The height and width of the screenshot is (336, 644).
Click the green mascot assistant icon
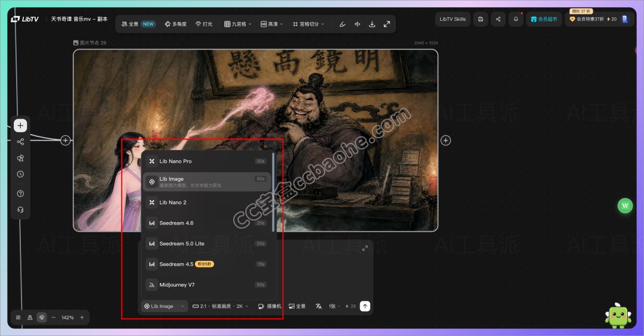(617, 316)
